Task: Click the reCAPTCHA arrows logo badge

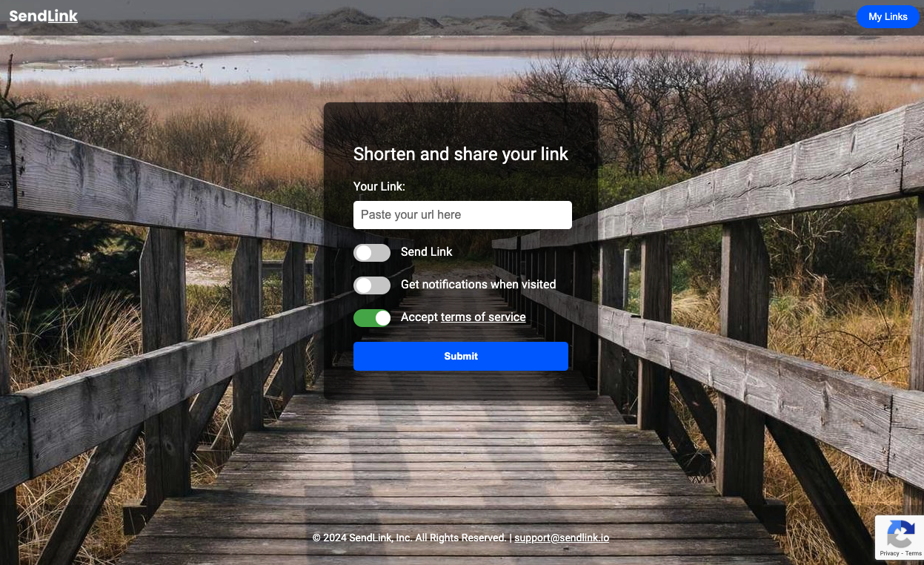Action: coord(900,534)
